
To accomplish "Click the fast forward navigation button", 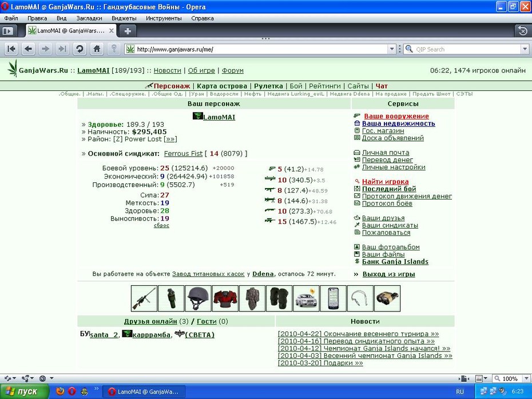I will coord(62,49).
